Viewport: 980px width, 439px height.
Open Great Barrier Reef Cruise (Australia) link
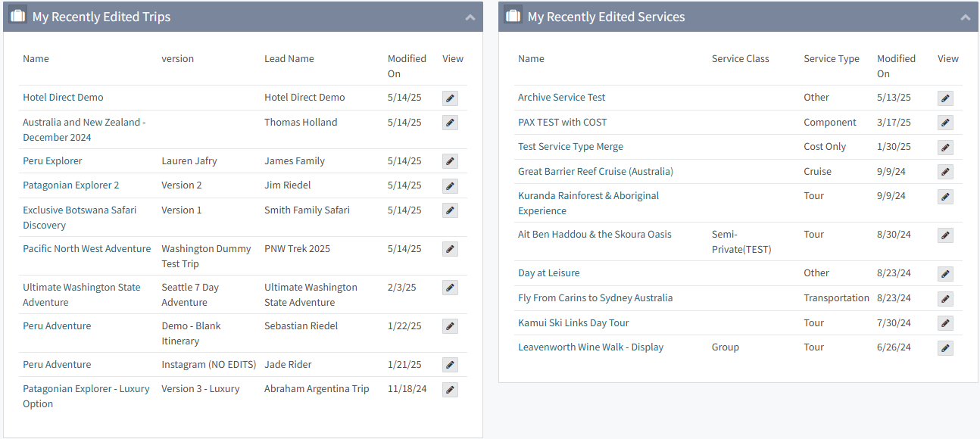click(595, 172)
